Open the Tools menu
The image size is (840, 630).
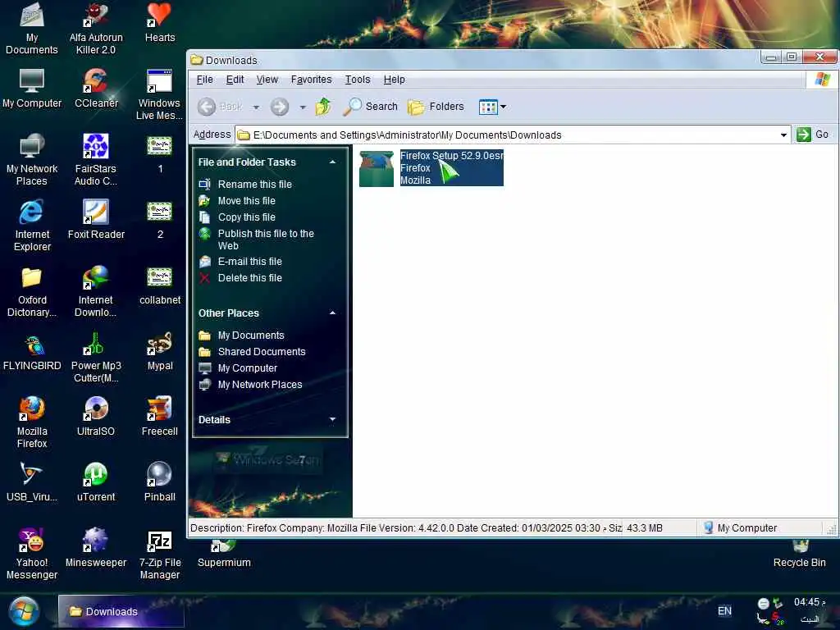click(x=358, y=80)
